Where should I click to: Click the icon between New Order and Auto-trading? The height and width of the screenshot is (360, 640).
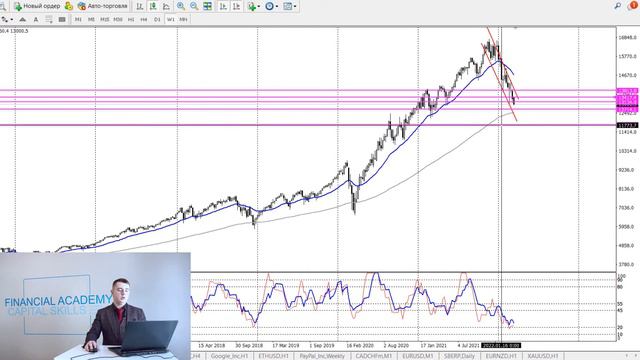tap(69, 6)
